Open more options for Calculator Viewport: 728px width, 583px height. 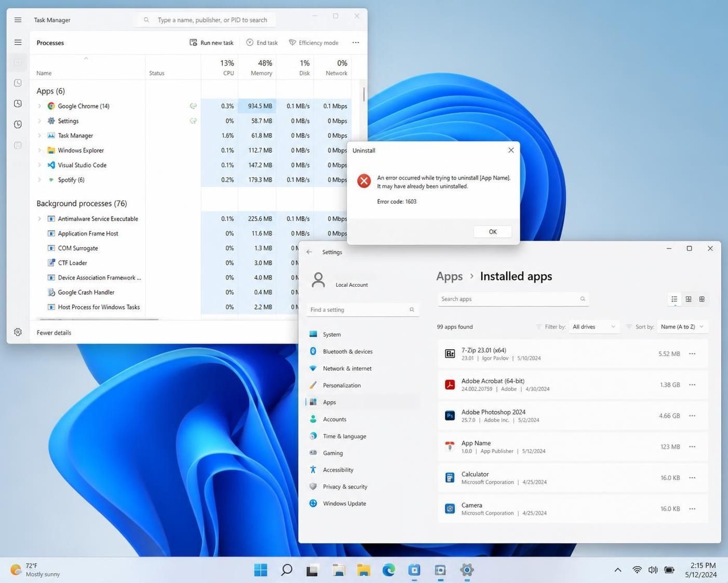(x=692, y=478)
